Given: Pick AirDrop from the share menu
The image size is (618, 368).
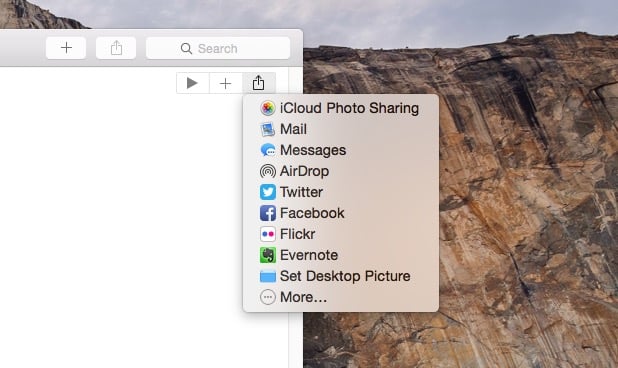Looking at the screenshot, I should pos(341,171).
